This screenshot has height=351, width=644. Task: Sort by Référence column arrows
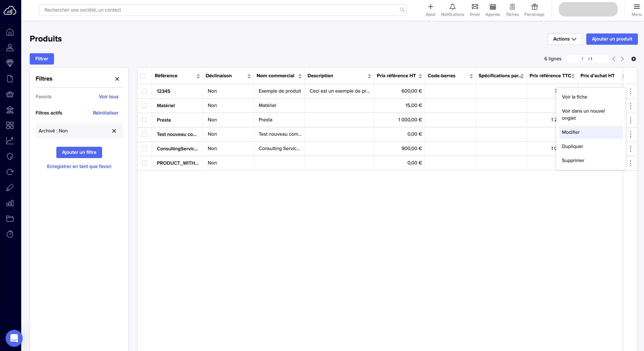click(x=198, y=76)
